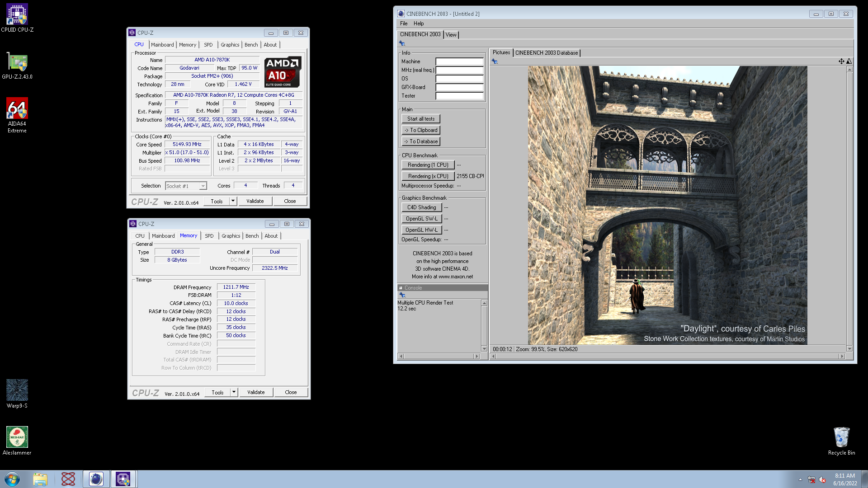Run OpenGL SW-L benchmark
Image resolution: width=868 pixels, height=488 pixels.
[421, 219]
